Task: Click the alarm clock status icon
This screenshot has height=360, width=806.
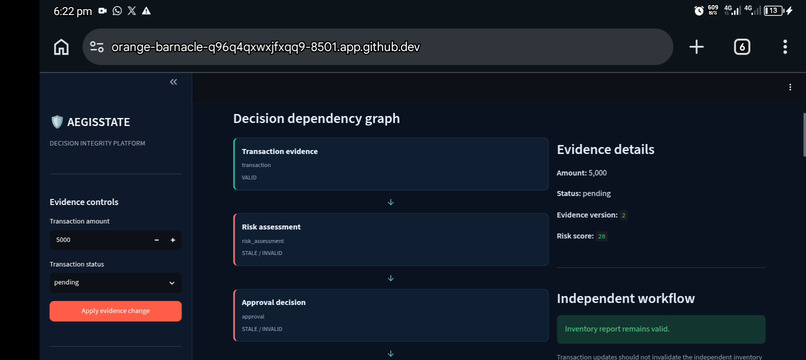Action: point(699,11)
